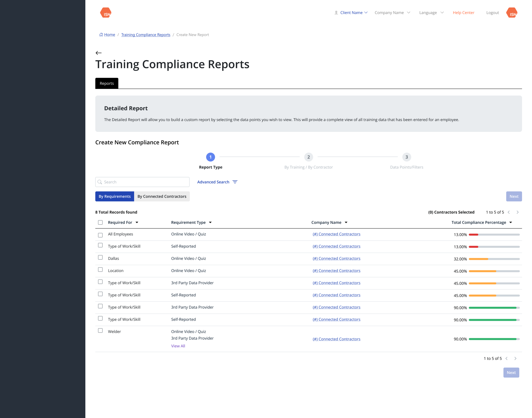Click the bottom pagination next arrow

point(515,358)
